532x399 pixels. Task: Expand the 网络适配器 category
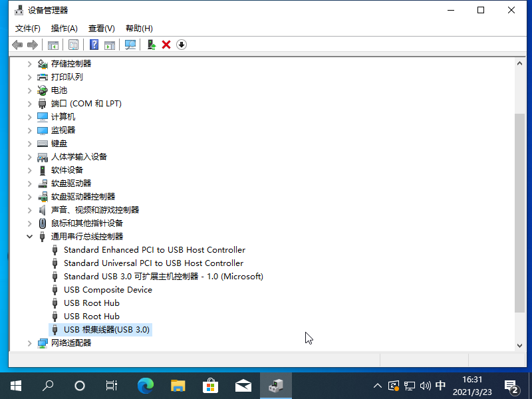pyautogui.click(x=29, y=342)
